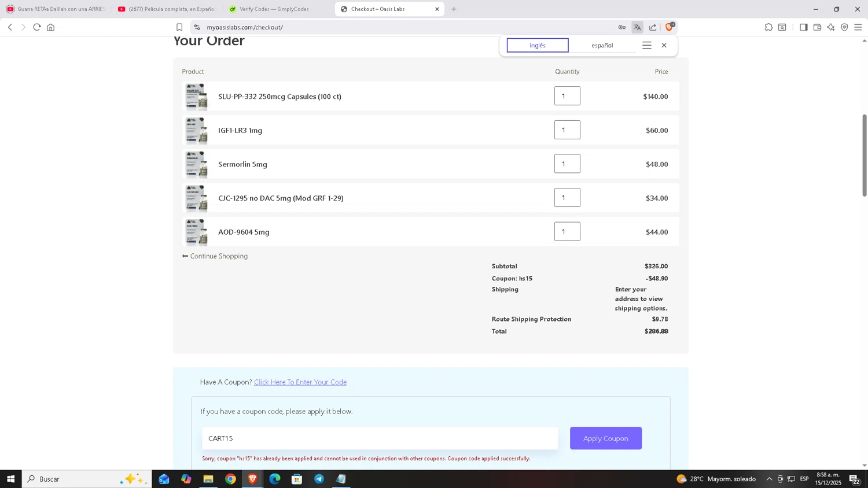Open Telegram from the taskbar

[319, 479]
